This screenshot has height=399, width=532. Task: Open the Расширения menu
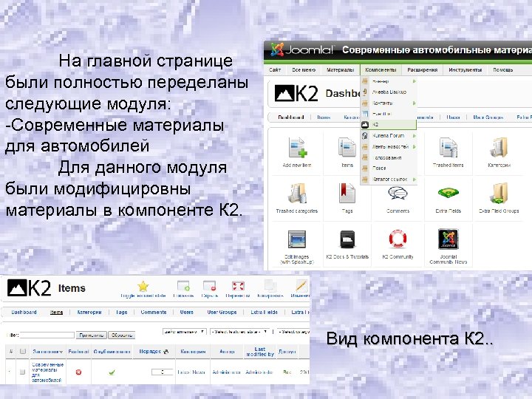(423, 70)
